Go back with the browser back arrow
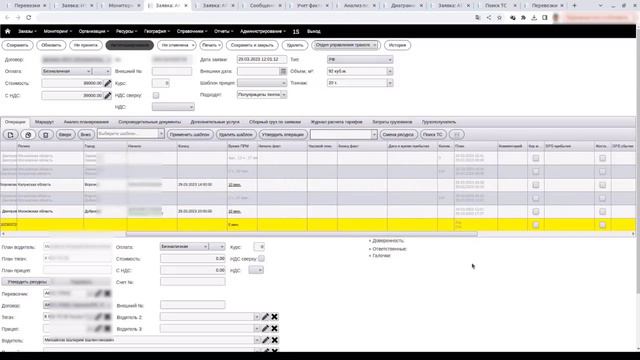 [7, 18]
